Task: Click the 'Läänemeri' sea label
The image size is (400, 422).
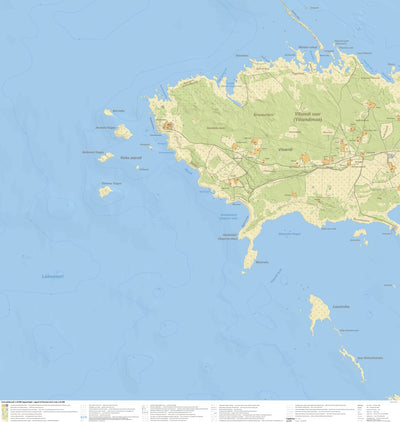Action: click(x=53, y=276)
